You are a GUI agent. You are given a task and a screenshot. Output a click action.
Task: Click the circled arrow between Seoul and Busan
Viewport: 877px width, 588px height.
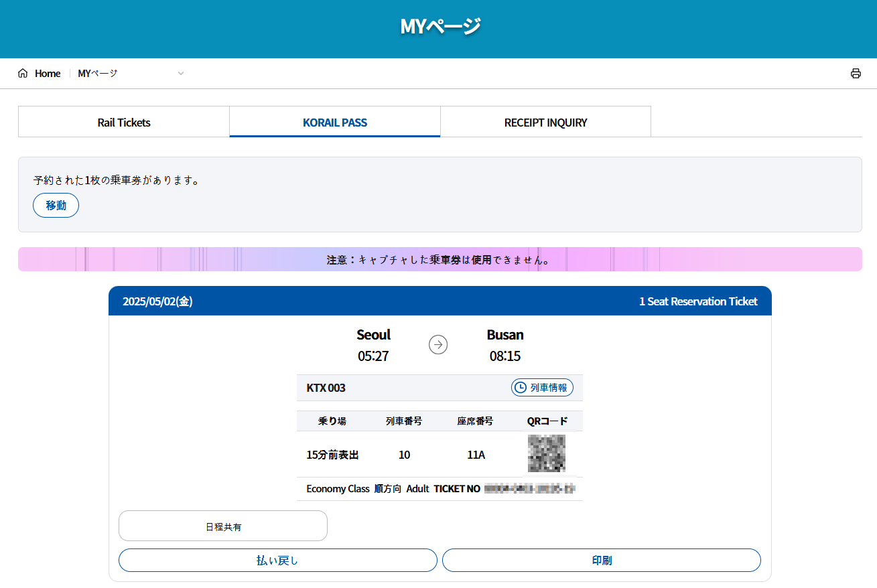click(438, 345)
